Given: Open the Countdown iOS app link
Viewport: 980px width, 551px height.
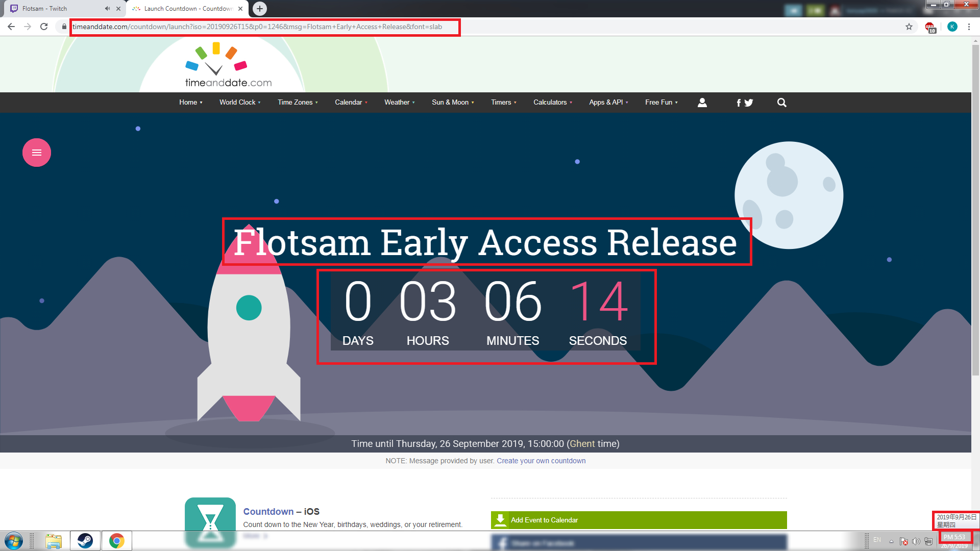Looking at the screenshot, I should click(x=268, y=512).
